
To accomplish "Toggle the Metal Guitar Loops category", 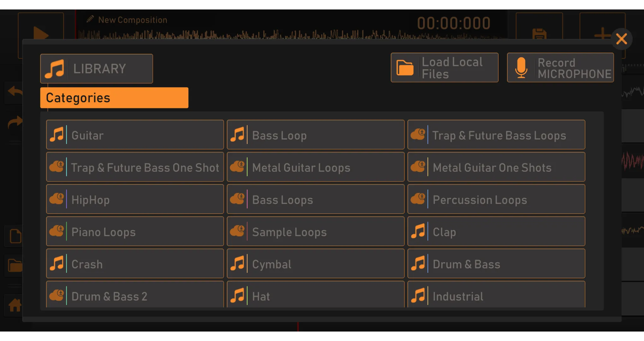I will pyautogui.click(x=316, y=168).
